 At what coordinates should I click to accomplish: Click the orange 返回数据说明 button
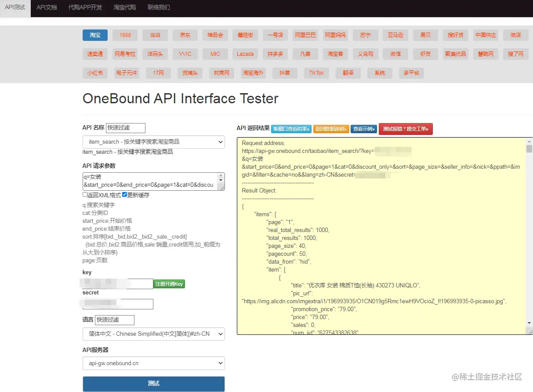[331, 129]
